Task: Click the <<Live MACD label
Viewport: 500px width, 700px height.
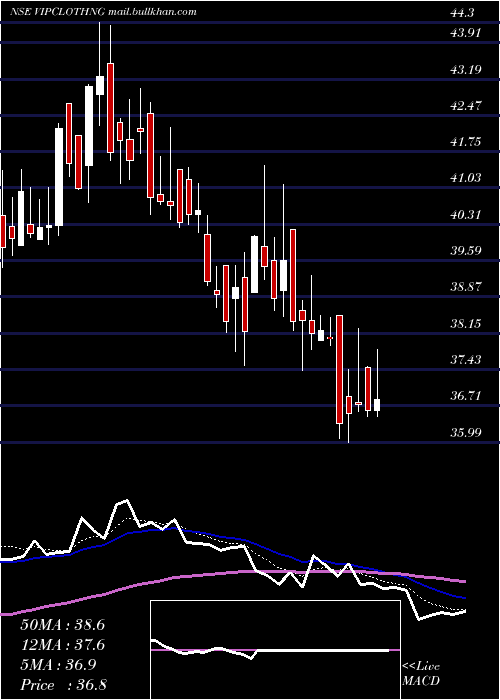Action: coord(421,674)
